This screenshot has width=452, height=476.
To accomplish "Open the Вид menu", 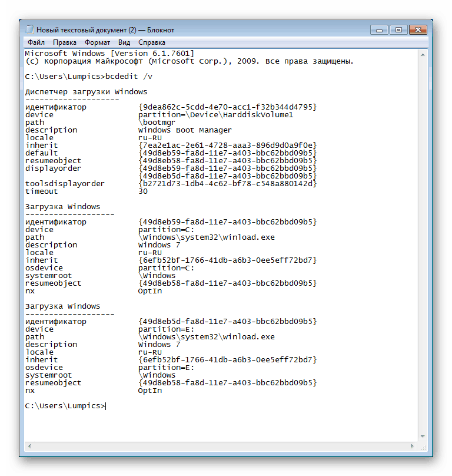I will coord(124,42).
